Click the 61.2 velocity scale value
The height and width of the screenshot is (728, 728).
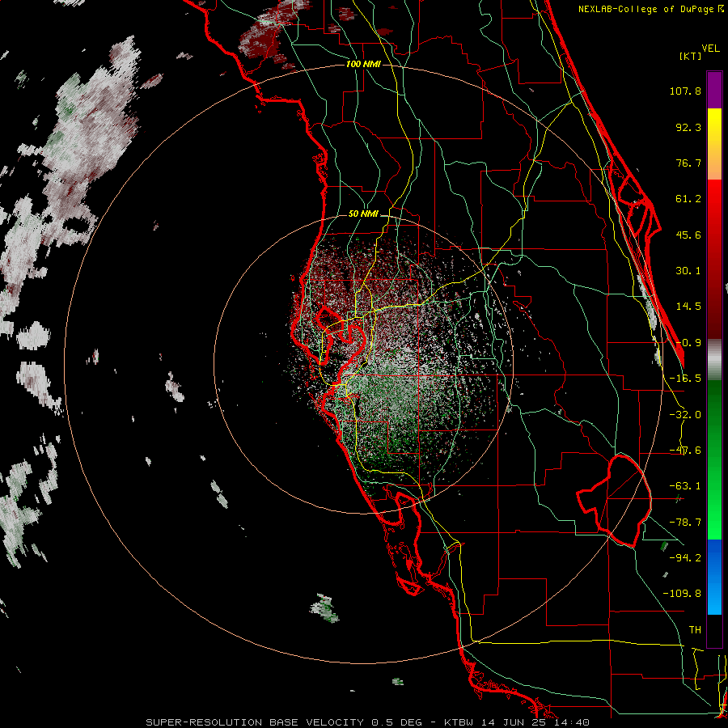click(688, 199)
